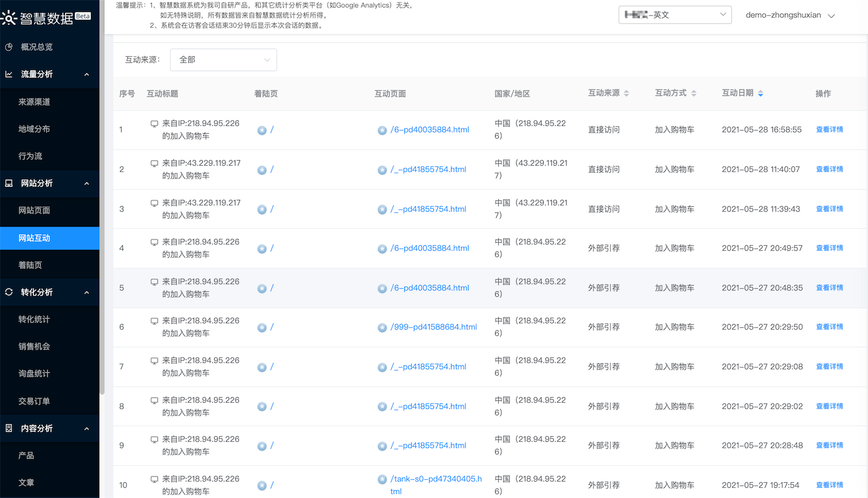Click 查看详情 for row 1

pyautogui.click(x=829, y=130)
